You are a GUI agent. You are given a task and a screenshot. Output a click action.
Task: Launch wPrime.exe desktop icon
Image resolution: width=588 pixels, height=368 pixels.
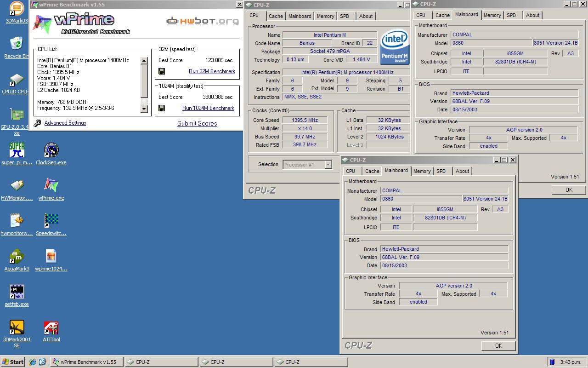(51, 189)
